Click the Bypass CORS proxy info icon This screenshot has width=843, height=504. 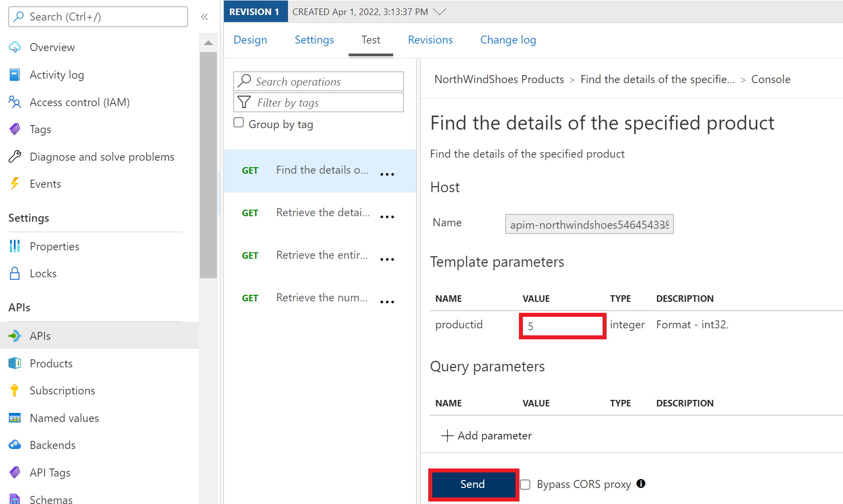(641, 483)
